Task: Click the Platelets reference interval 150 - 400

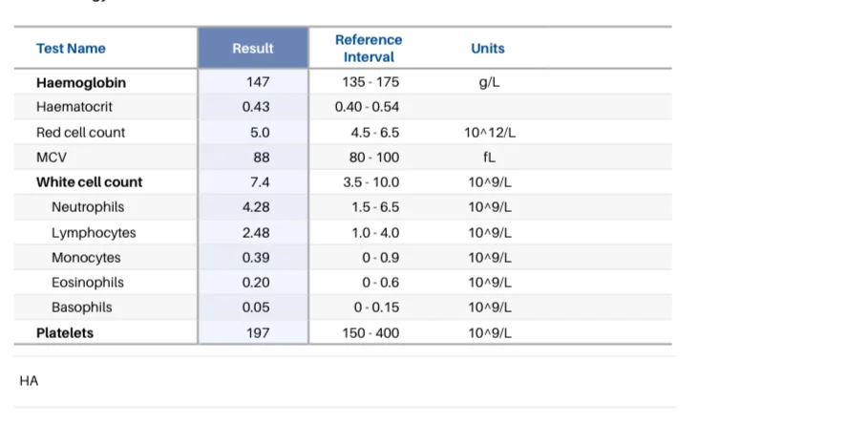Action: [x=370, y=333]
